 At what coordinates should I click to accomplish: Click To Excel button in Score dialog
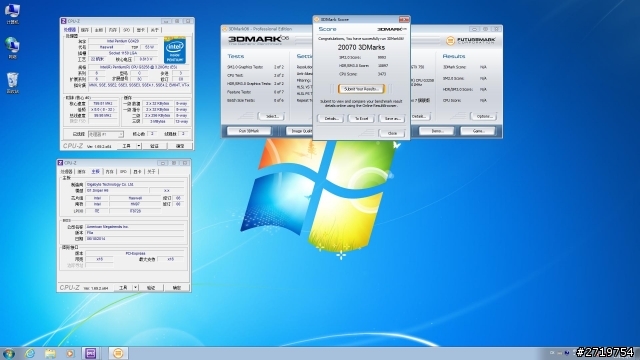tap(361, 118)
